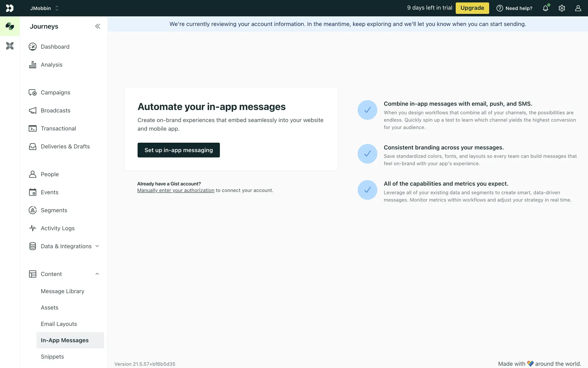Click Set up in-app messaging button
The height and width of the screenshot is (368, 588).
click(x=179, y=150)
